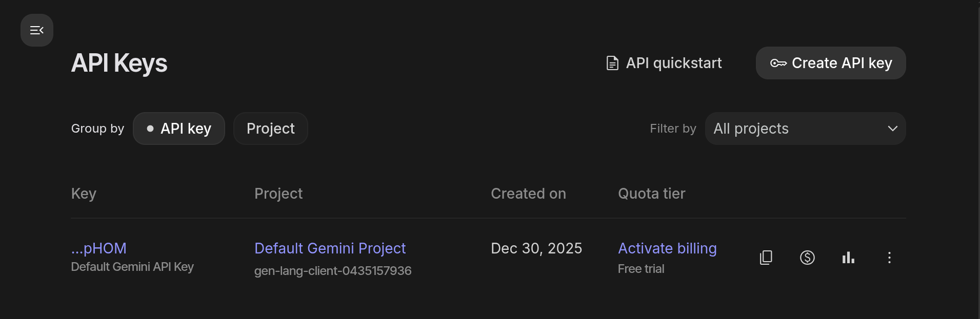980x319 pixels.
Task: Click the key icon inside Create API key
Action: [778, 63]
